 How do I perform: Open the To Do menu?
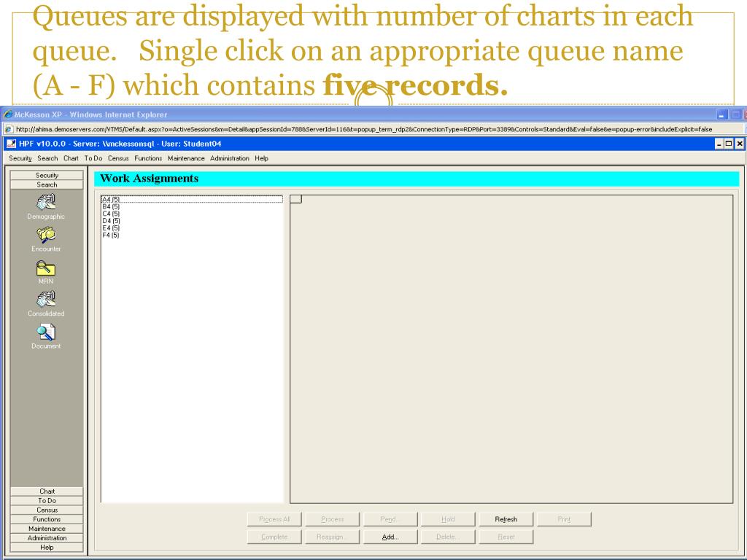[93, 158]
